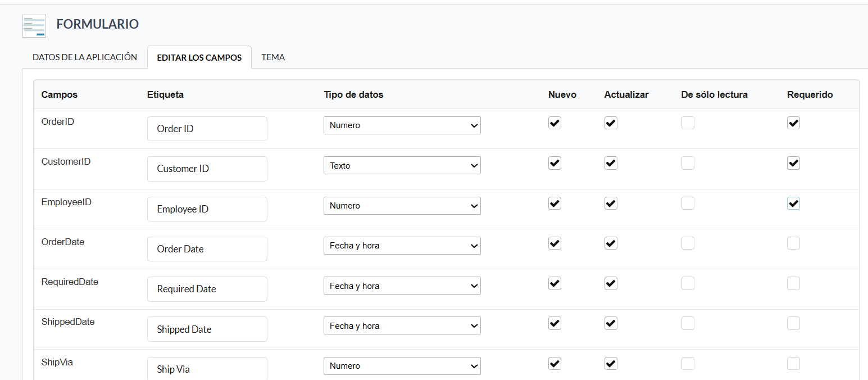Enable De sólo lectura for EmployeeID
868x380 pixels.
[688, 203]
